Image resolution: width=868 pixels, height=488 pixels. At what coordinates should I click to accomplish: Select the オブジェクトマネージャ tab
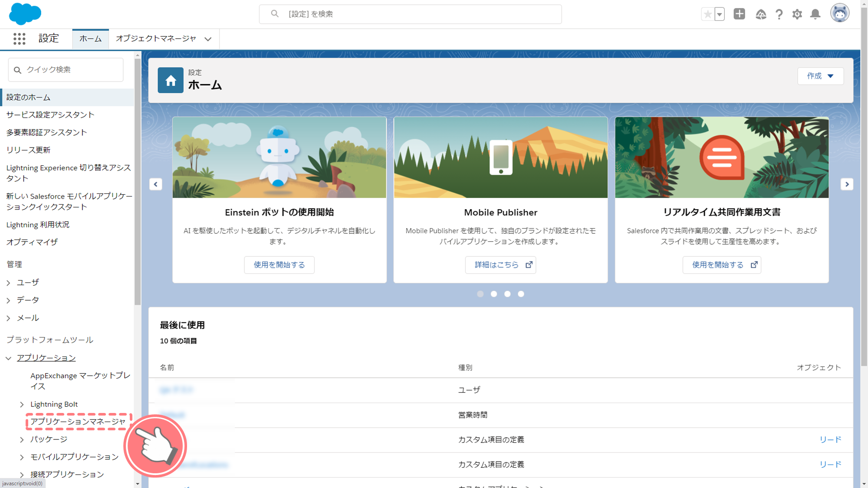[x=156, y=39]
